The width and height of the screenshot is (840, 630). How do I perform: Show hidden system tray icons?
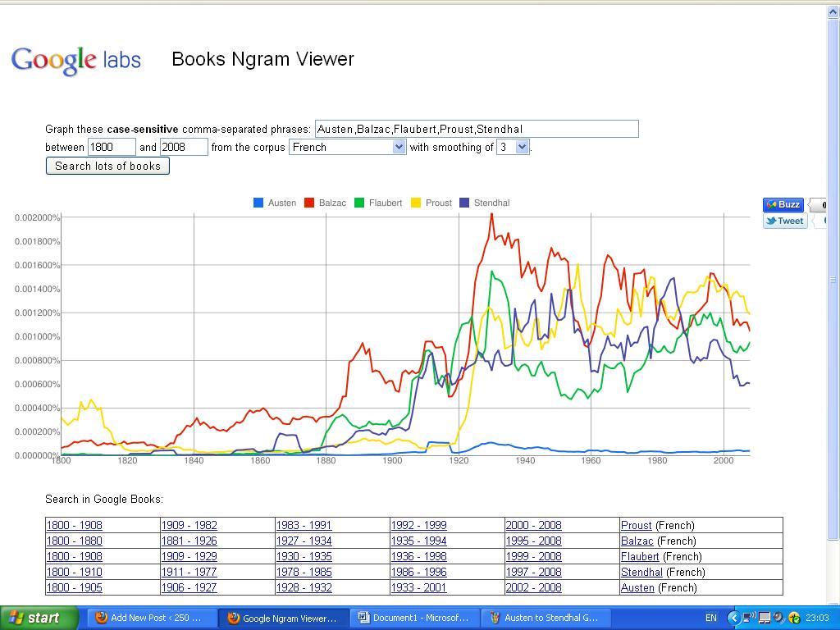(x=733, y=618)
